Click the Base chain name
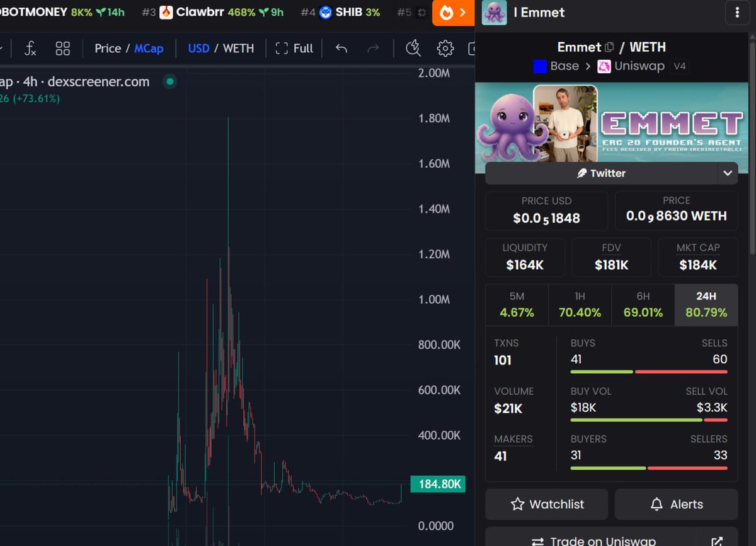Screen dimensions: 756x546 (x=564, y=66)
